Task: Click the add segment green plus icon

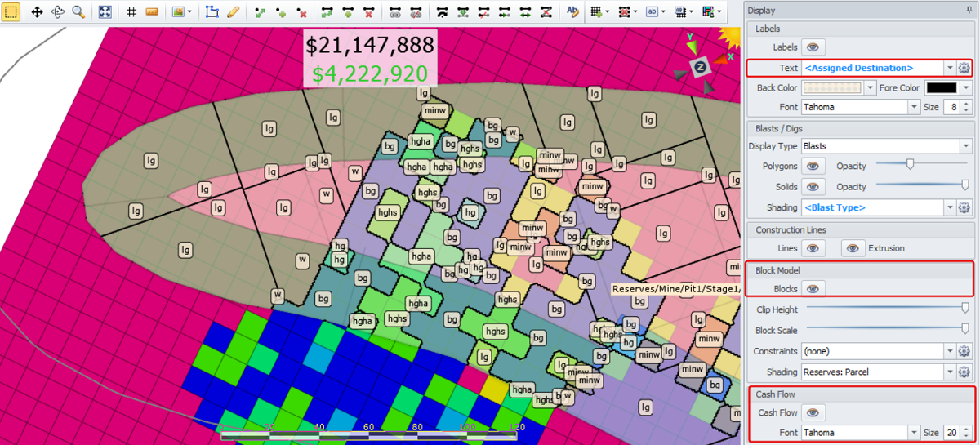Action: point(347,11)
